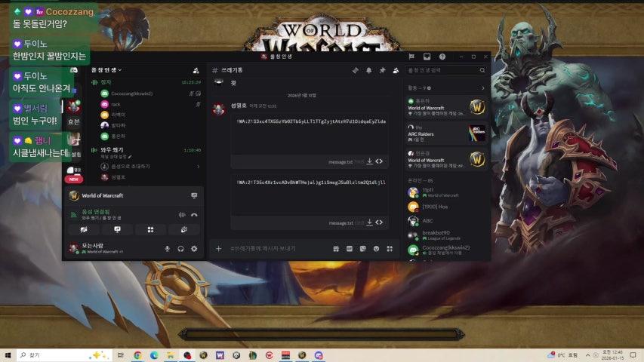Open the Discord inbox icon in title bar
The height and width of the screenshot is (362, 644).
(x=427, y=57)
